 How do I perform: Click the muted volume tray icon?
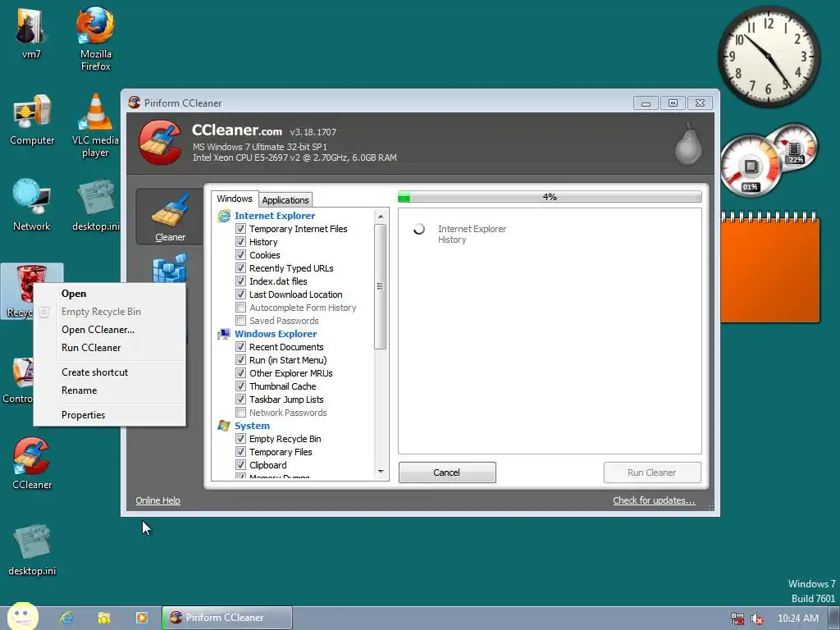[x=757, y=619]
